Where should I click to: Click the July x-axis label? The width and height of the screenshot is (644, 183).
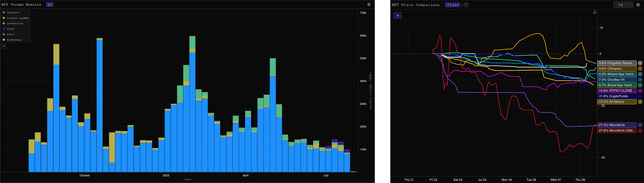pyautogui.click(x=326, y=175)
